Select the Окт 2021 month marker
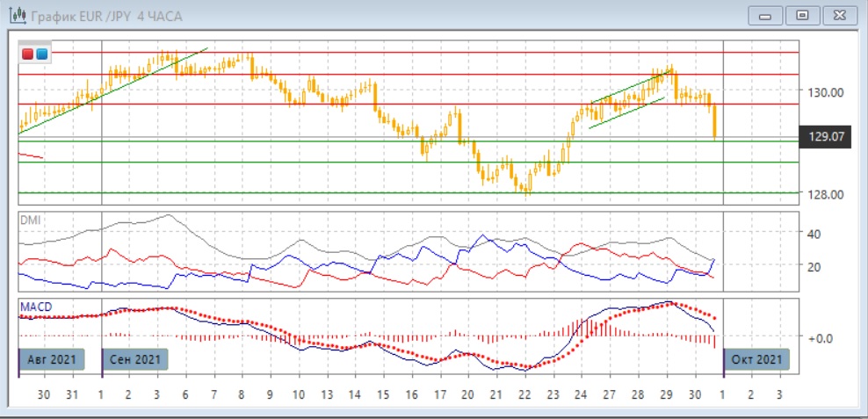Image resolution: width=868 pixels, height=419 pixels. click(x=756, y=359)
